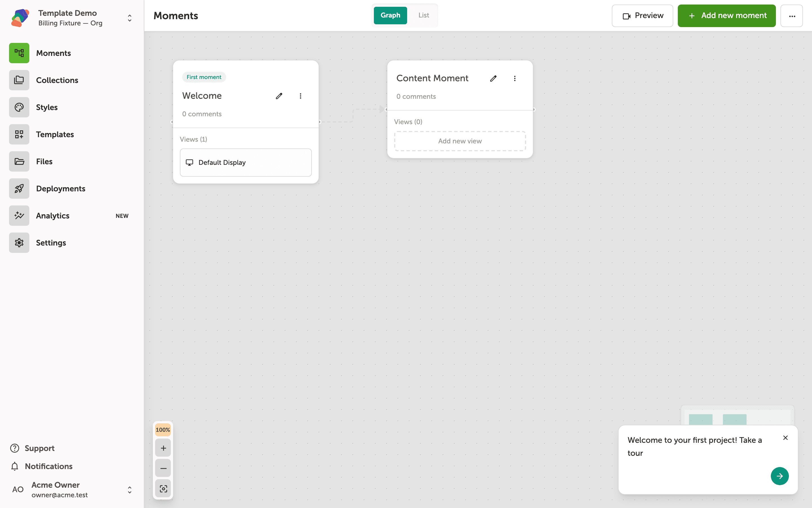Click the 'Views (0)' label
Image resolution: width=812 pixels, height=508 pixels.
point(408,122)
